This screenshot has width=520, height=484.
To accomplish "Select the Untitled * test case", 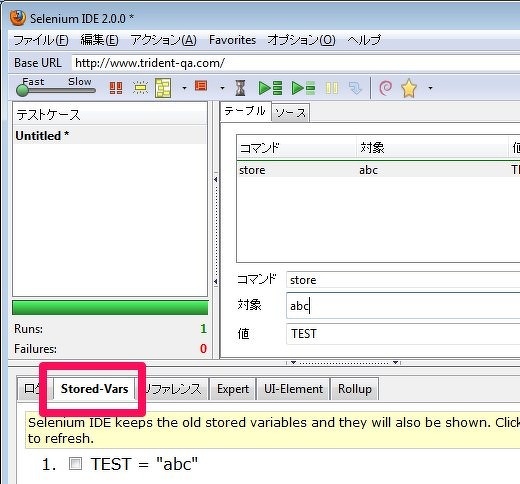I will coord(110,136).
